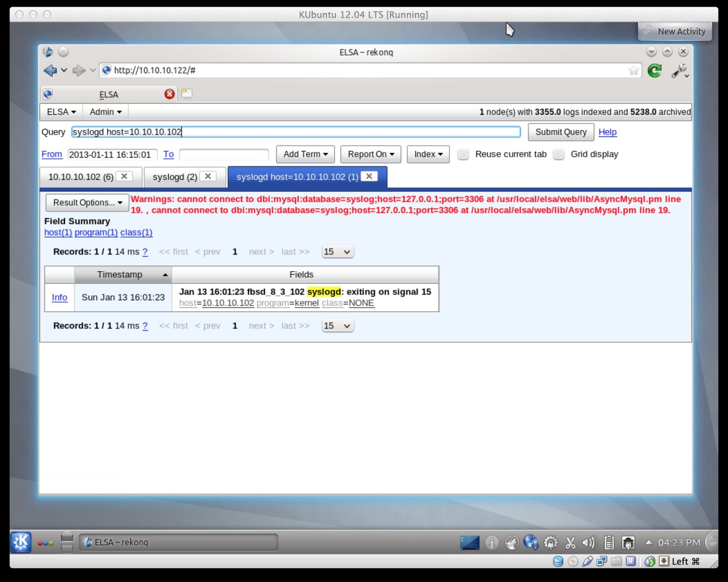Go forward with the browser forward arrow
Image resolution: width=728 pixels, height=582 pixels.
pos(79,71)
